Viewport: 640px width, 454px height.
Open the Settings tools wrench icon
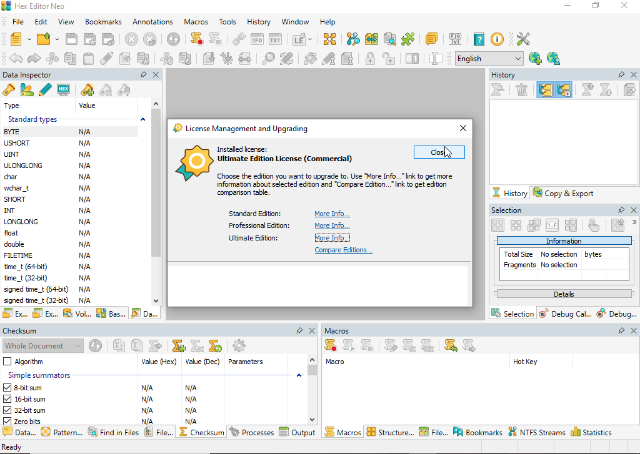[523, 39]
